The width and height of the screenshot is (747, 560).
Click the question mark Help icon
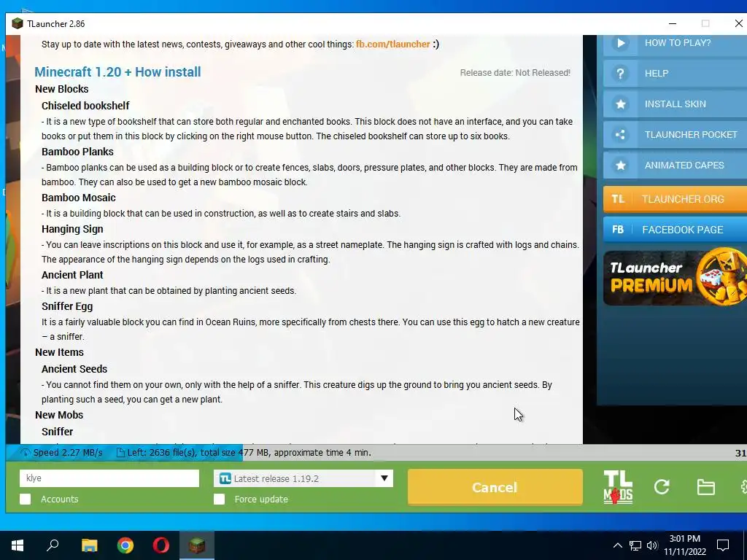point(620,74)
